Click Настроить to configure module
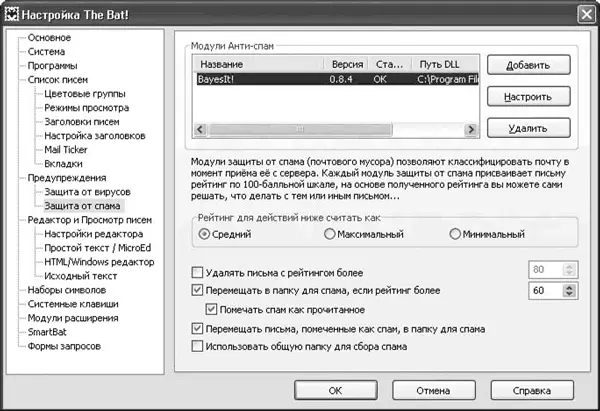 click(528, 96)
